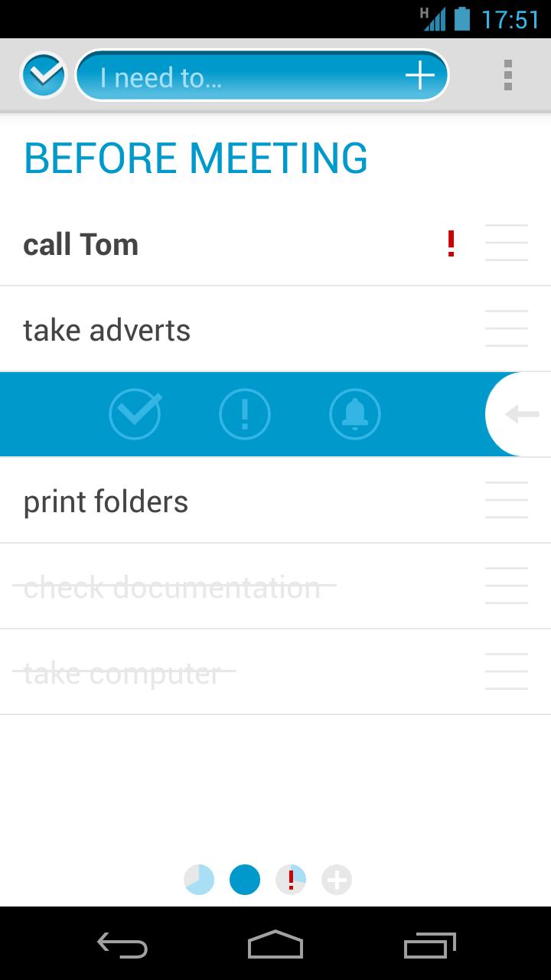551x980 pixels.
Task: Mark task done with checkmark icon
Action: click(135, 414)
